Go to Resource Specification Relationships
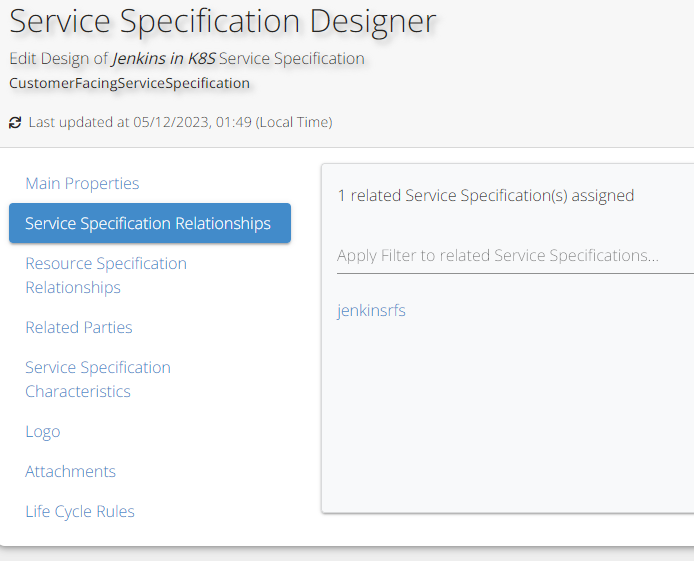 pyautogui.click(x=106, y=275)
